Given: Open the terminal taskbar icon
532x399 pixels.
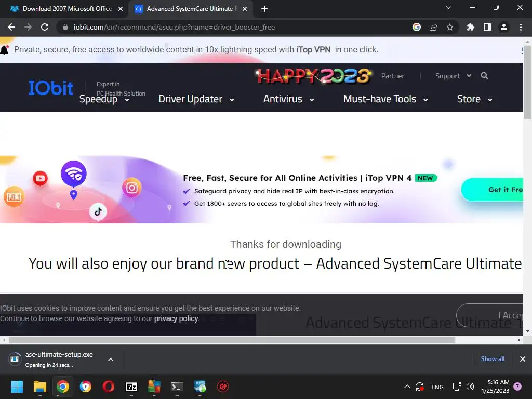Looking at the screenshot, I should pyautogui.click(x=177, y=387).
